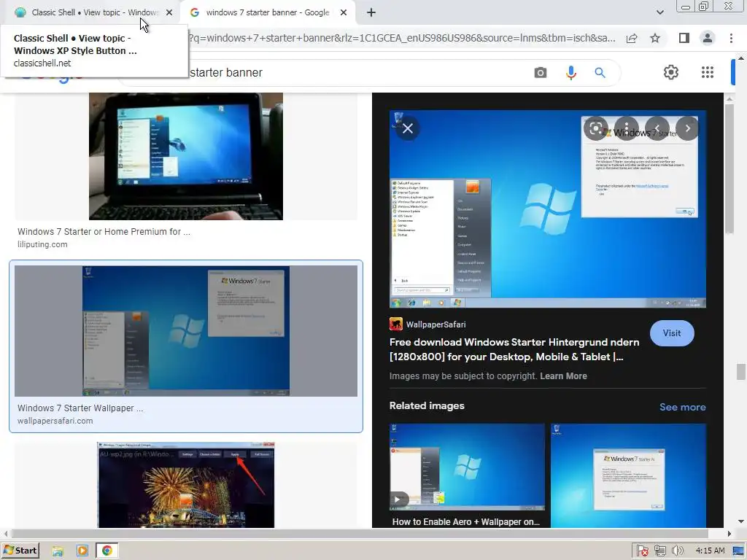Select the Windows 7 Starter Wallpaper thumbnail
This screenshot has height=560, width=747.
(x=186, y=331)
